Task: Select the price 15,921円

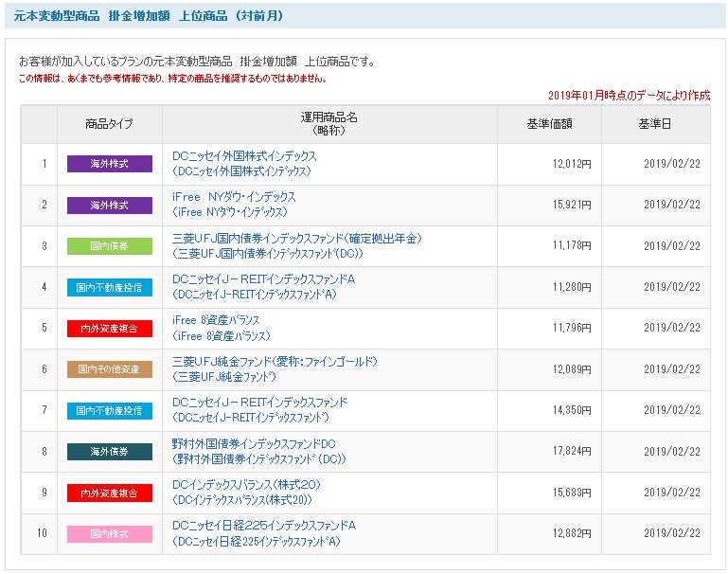Action: (x=572, y=205)
